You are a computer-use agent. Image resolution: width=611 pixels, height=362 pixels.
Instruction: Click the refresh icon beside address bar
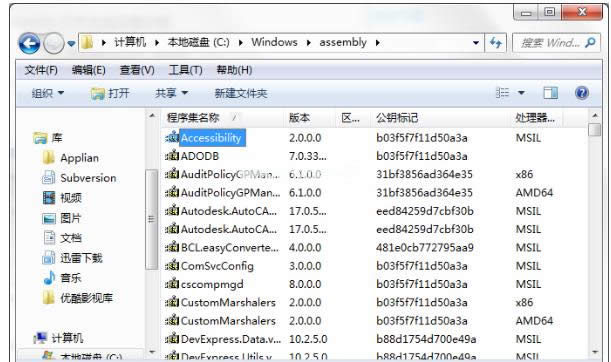pyautogui.click(x=496, y=42)
